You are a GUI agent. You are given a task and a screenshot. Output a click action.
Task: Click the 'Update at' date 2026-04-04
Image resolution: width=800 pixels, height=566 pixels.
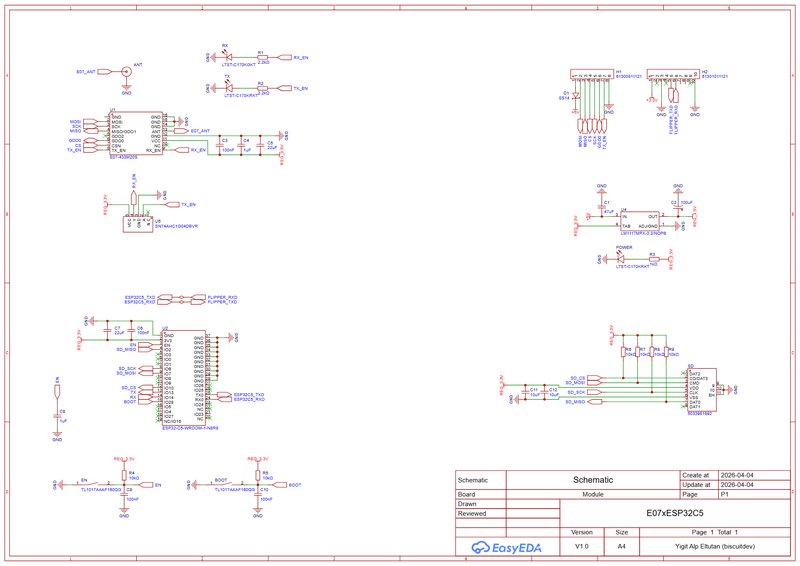point(737,485)
